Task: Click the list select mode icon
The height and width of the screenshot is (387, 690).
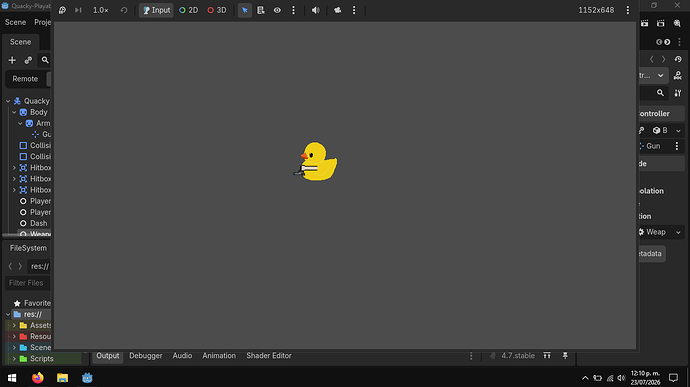Action: pos(261,10)
